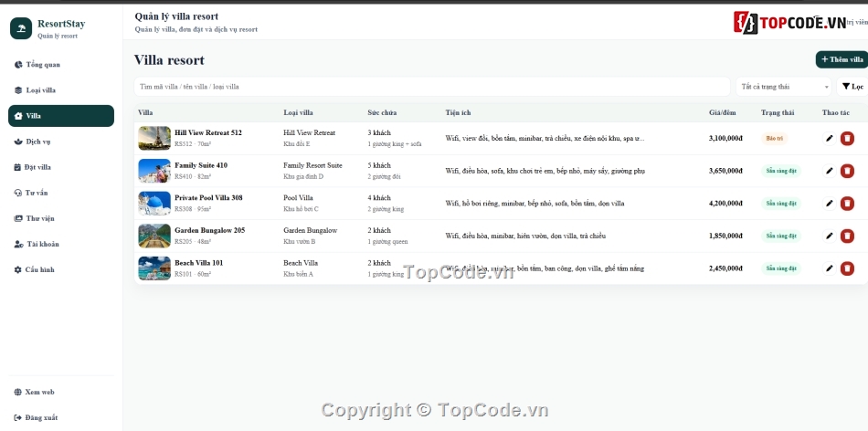Click the Pool Villa type cell
Image resolution: width=868 pixels, height=431 pixels.
[298, 197]
